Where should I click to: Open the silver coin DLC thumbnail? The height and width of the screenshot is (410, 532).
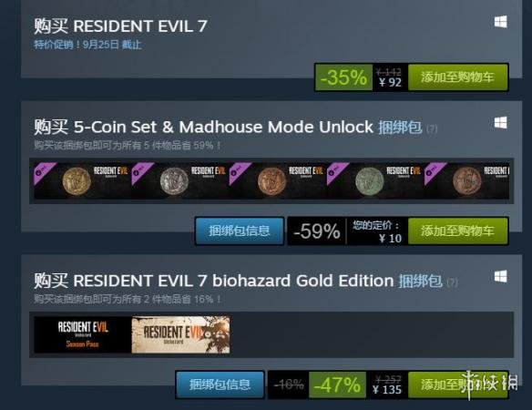[x=180, y=180]
